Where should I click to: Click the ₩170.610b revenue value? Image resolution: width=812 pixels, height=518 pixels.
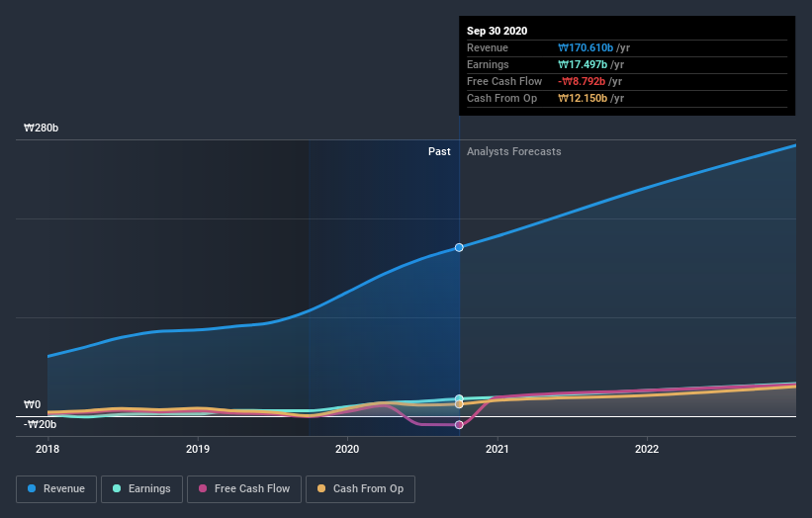[586, 47]
